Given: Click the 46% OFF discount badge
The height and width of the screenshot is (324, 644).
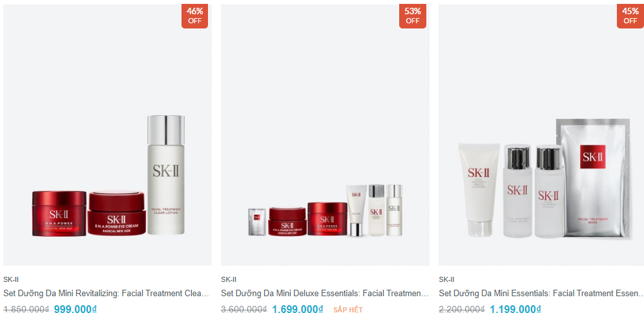Looking at the screenshot, I should [x=194, y=16].
